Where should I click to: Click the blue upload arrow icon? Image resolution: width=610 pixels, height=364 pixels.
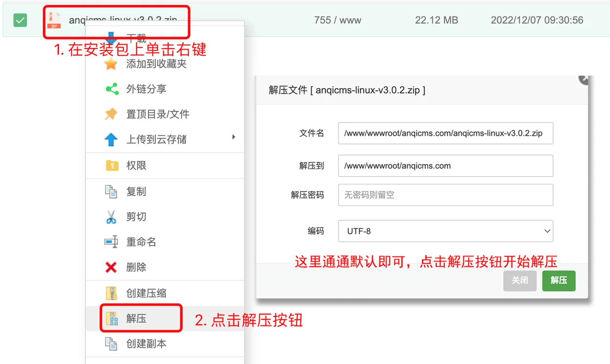tap(111, 139)
